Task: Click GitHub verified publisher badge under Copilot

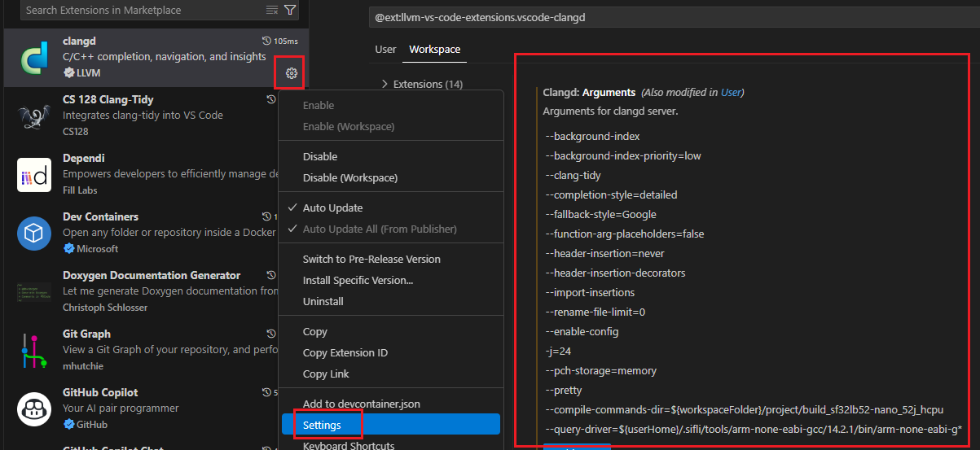Action: pos(68,425)
